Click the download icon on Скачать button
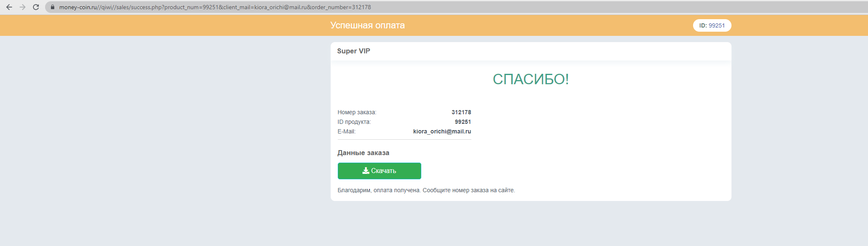 pos(366,171)
